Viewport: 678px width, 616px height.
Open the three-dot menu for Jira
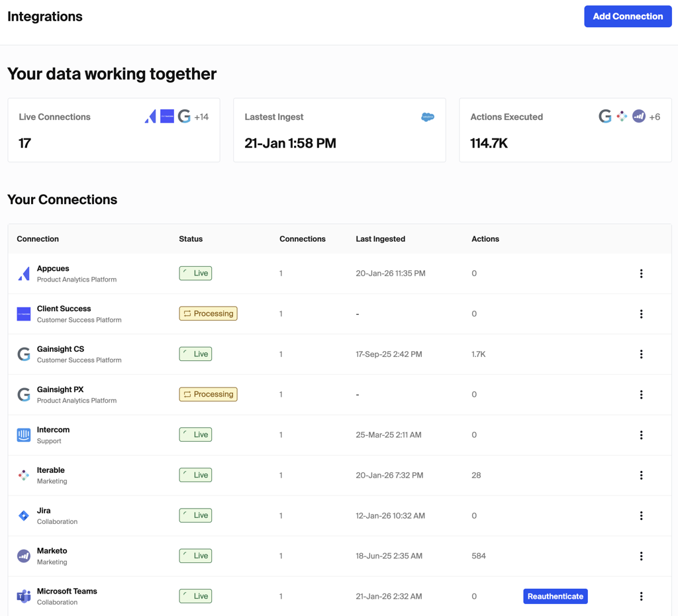tap(641, 516)
